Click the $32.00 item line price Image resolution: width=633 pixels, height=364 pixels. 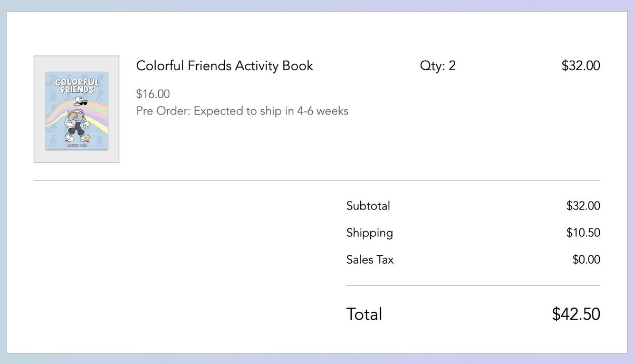[x=581, y=66]
